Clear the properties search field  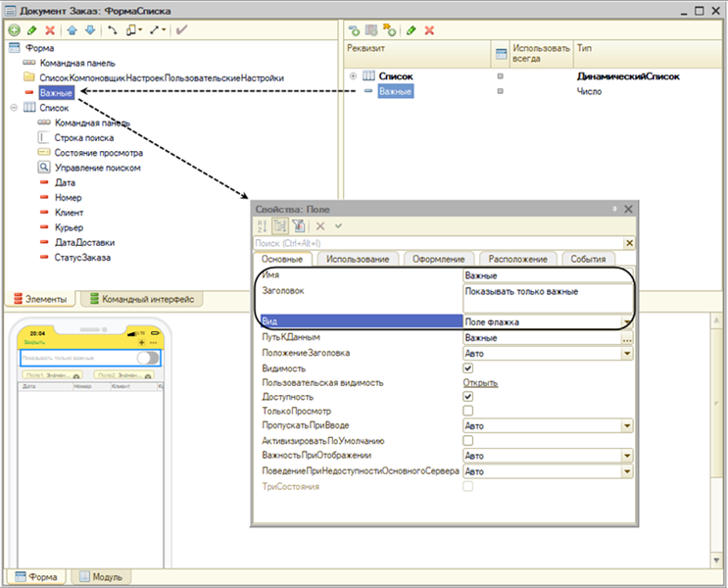coord(629,242)
